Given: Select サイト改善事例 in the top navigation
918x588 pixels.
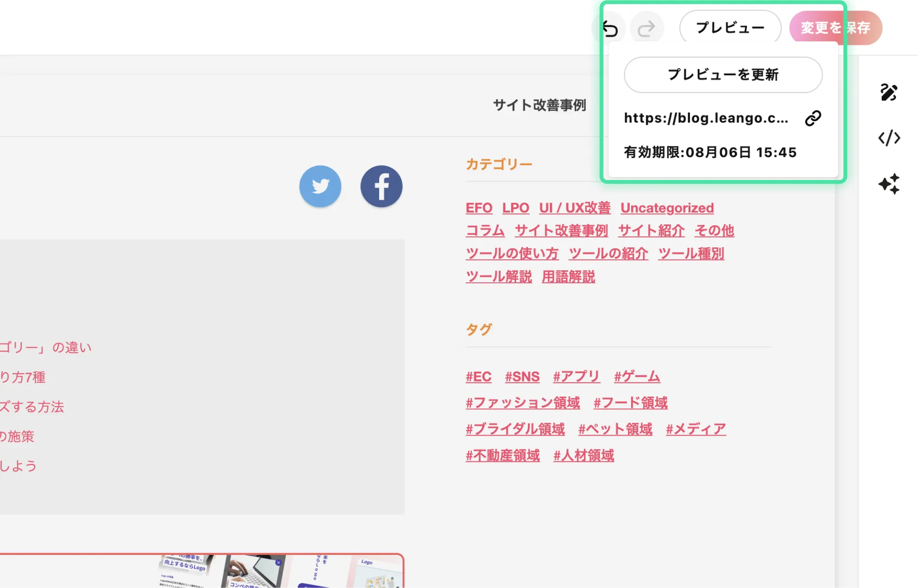Looking at the screenshot, I should point(539,105).
